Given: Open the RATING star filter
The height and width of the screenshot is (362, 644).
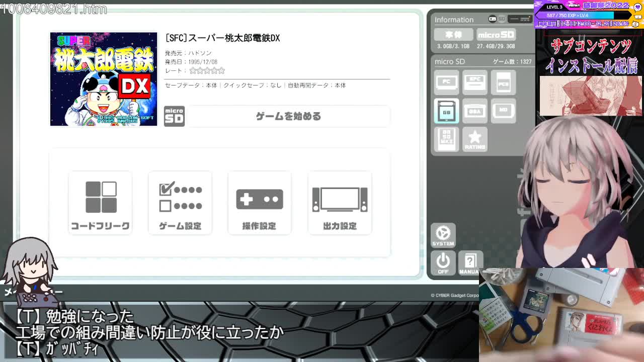Looking at the screenshot, I should click(x=475, y=139).
